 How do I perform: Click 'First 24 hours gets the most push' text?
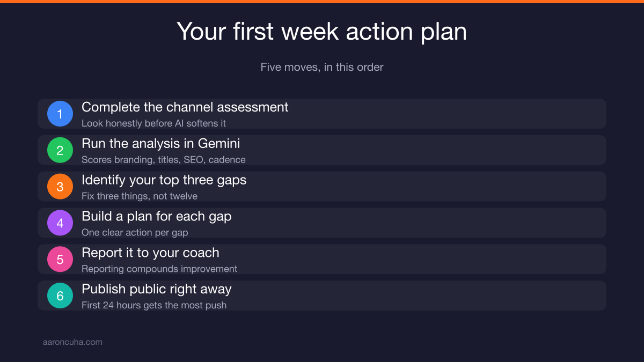click(x=154, y=306)
